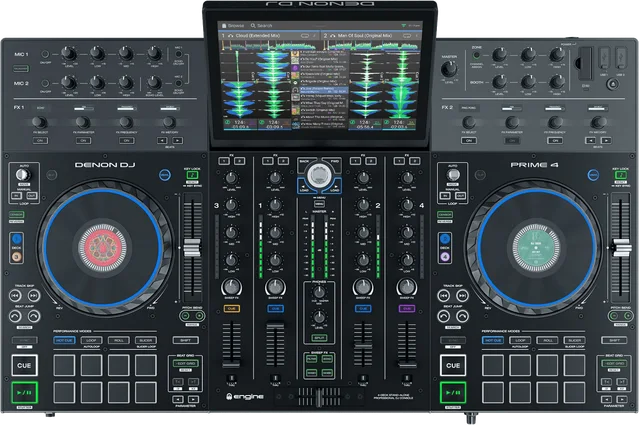Viewport: 640px width, 425px height.
Task: Beat jump backward on the DENON DJ deck
Action: coord(15,316)
